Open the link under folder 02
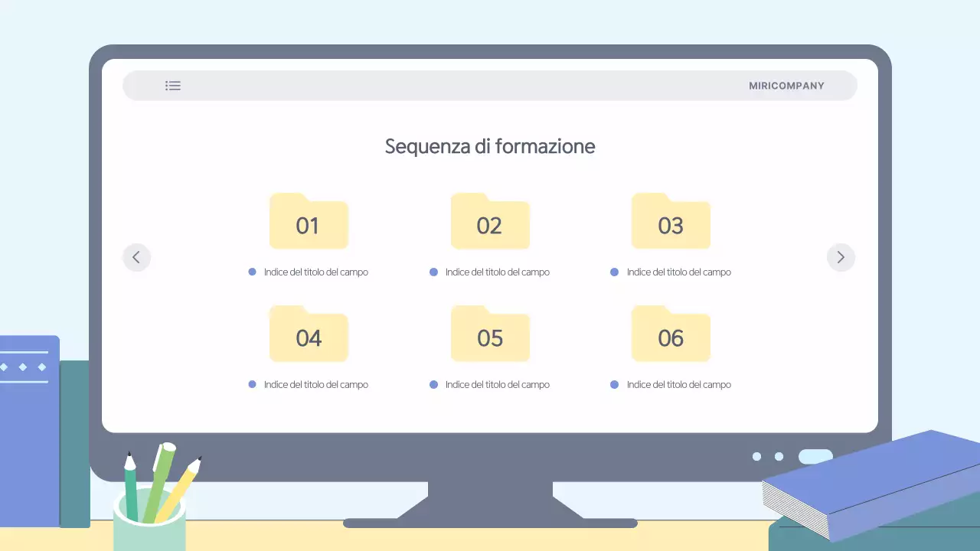 (x=497, y=272)
